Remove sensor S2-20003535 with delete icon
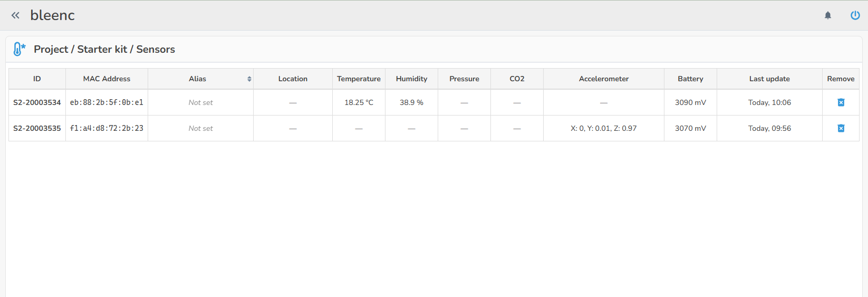The image size is (868, 297). point(841,128)
